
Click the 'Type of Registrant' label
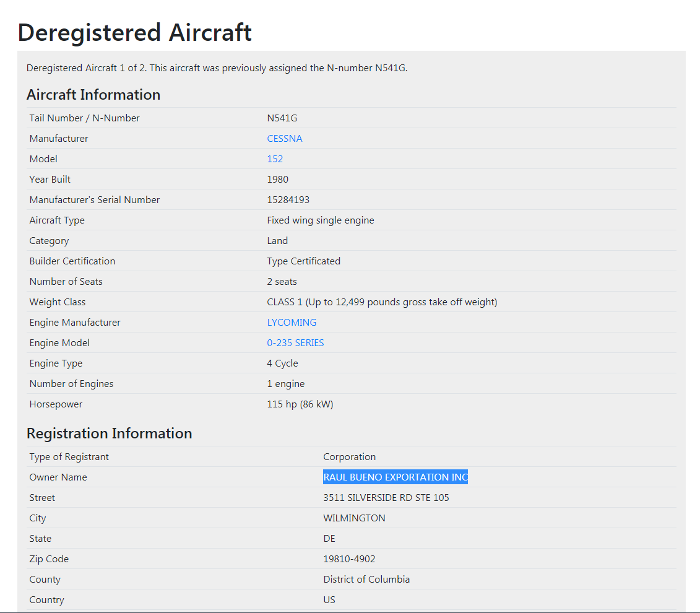[x=69, y=457]
